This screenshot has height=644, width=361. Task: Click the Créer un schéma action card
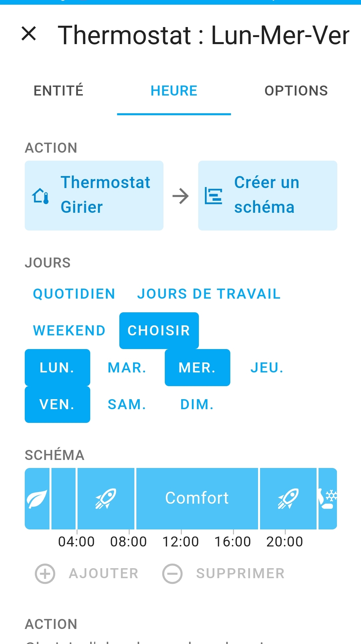point(267,195)
